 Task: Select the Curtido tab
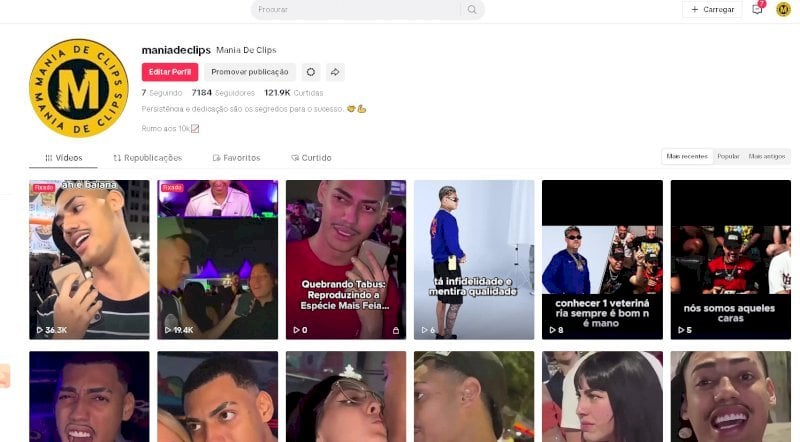click(311, 158)
